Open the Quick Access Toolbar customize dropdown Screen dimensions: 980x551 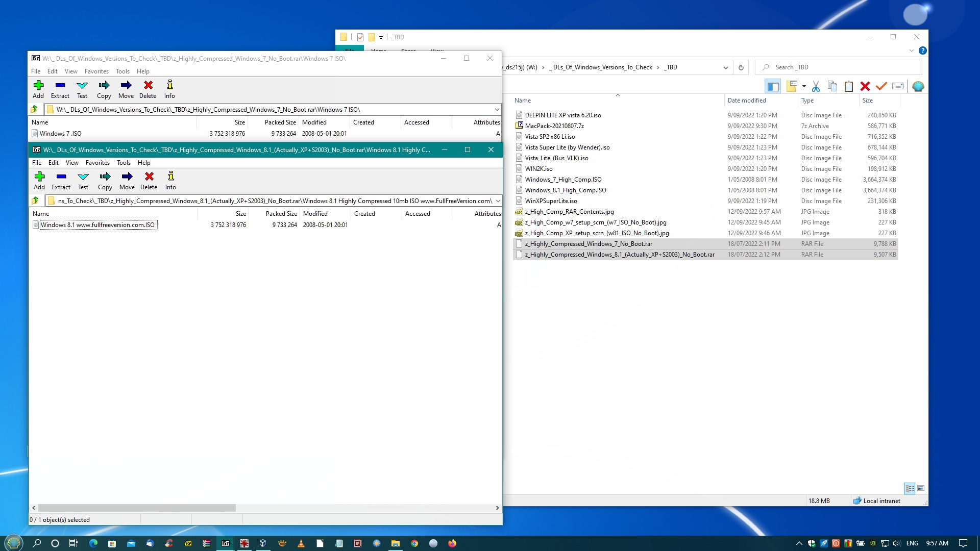[381, 37]
